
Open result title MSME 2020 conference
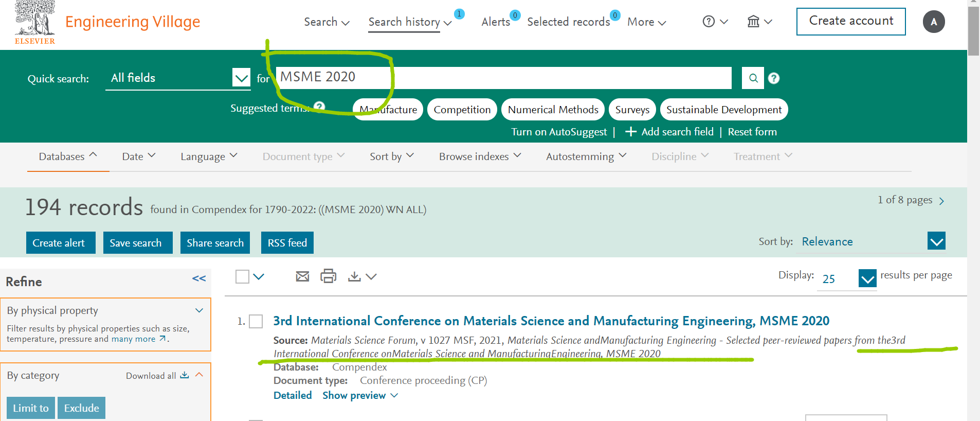pyautogui.click(x=551, y=321)
